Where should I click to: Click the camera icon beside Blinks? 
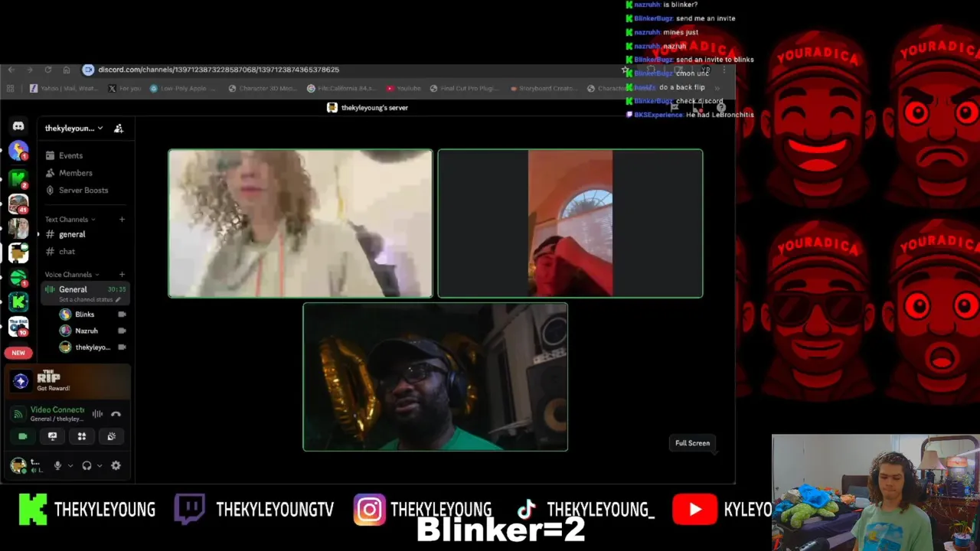pyautogui.click(x=122, y=315)
